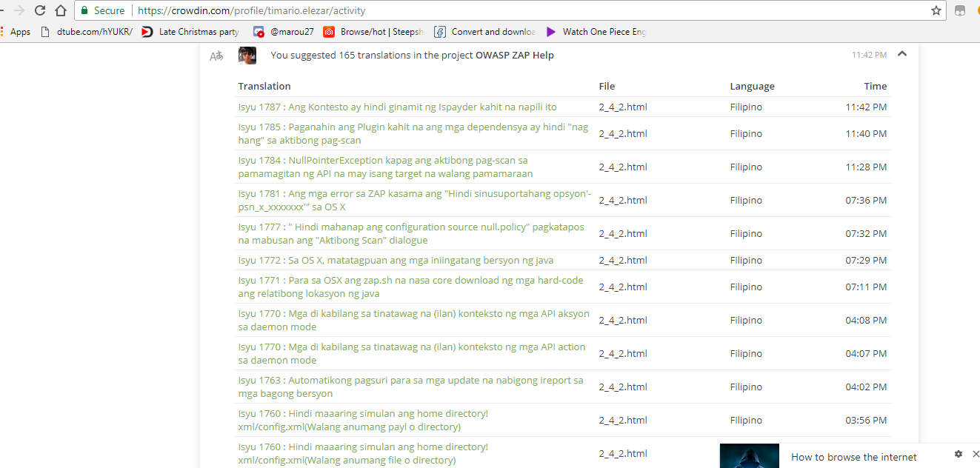
Task: Click Filipino in the Isyu 1785 row
Action: point(746,133)
